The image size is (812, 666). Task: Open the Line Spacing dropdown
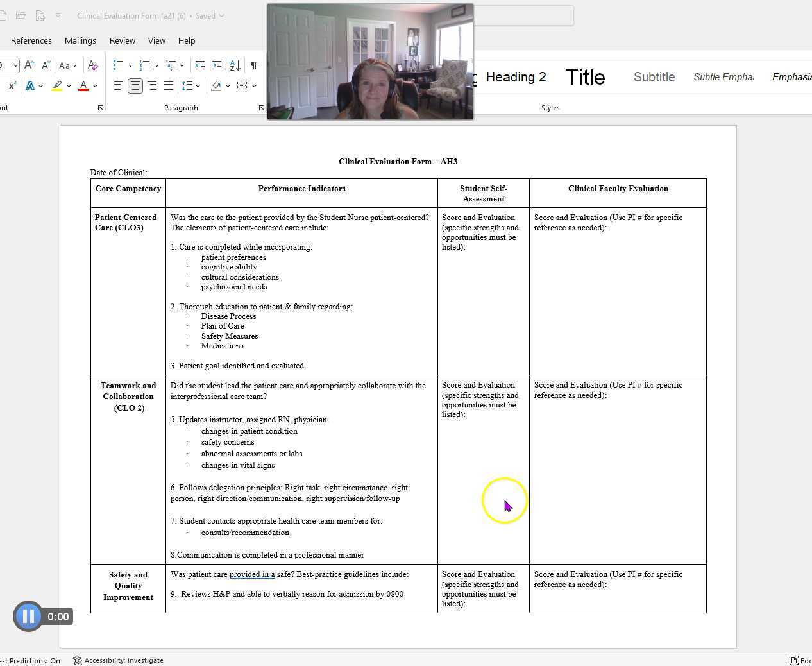(x=189, y=85)
